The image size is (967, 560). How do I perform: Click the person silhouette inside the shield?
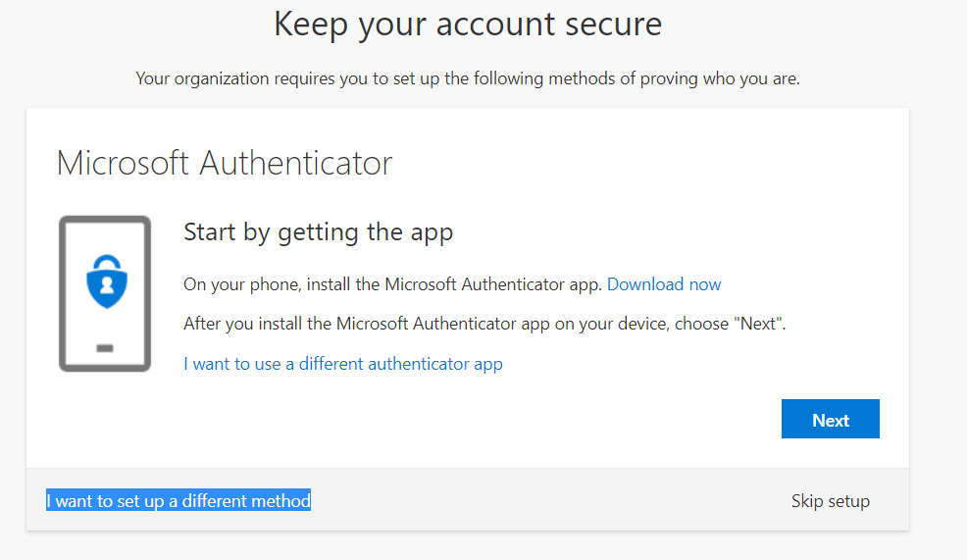tap(105, 289)
